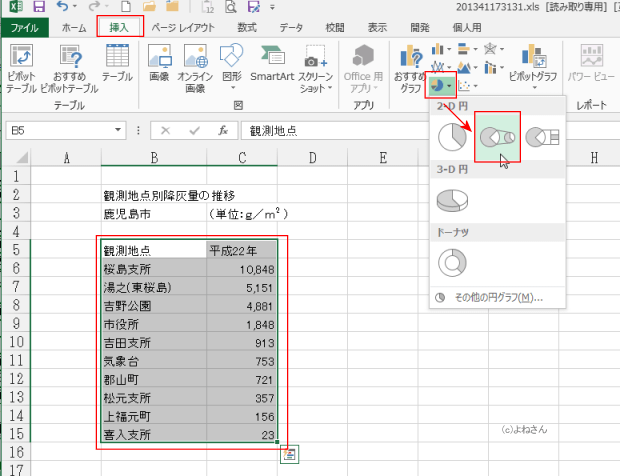Viewport: 620px width, 476px height.
Task: Click the New blank document icon
Action: 126,6
